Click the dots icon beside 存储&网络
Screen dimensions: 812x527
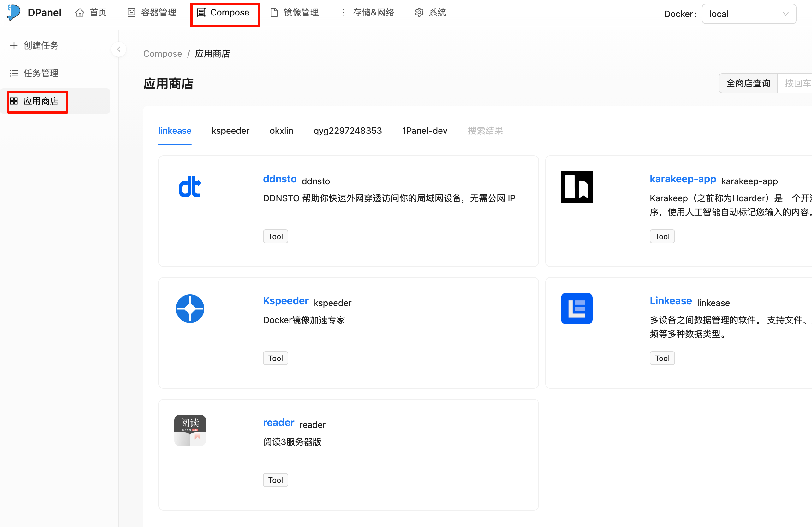pos(343,13)
